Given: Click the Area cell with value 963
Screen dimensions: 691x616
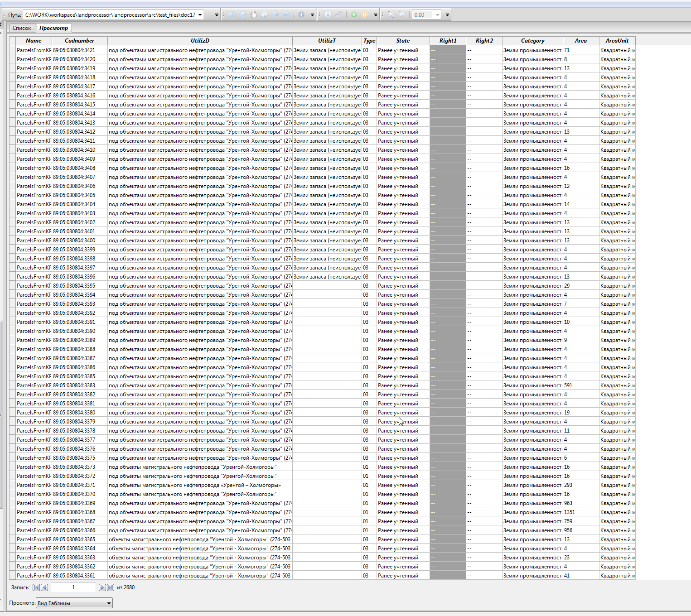Looking at the screenshot, I should (x=581, y=503).
